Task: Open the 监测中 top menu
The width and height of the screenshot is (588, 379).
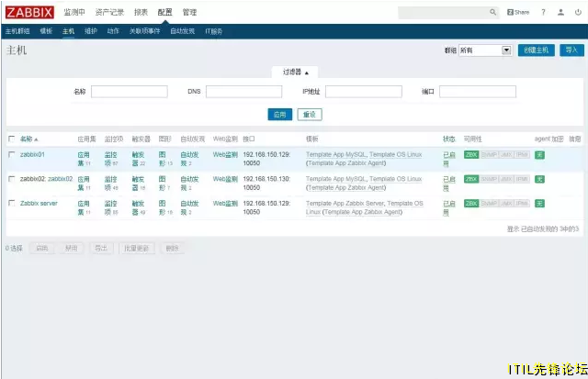Action: (x=74, y=12)
